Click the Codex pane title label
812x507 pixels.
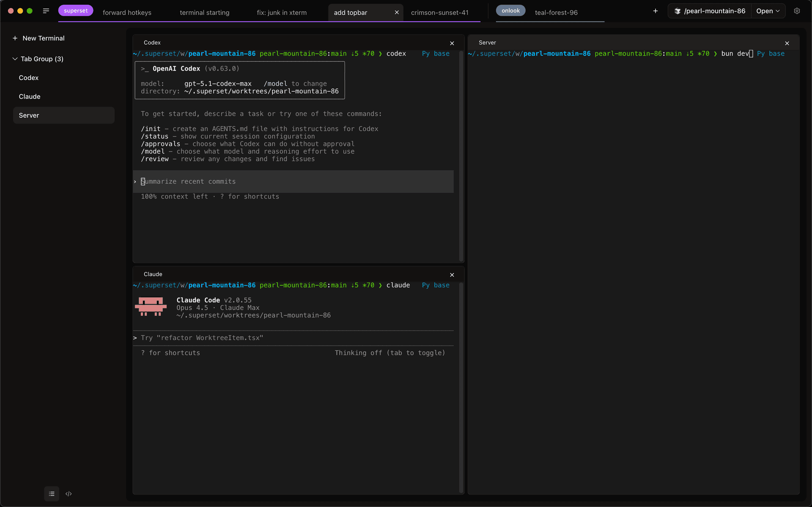pos(152,43)
